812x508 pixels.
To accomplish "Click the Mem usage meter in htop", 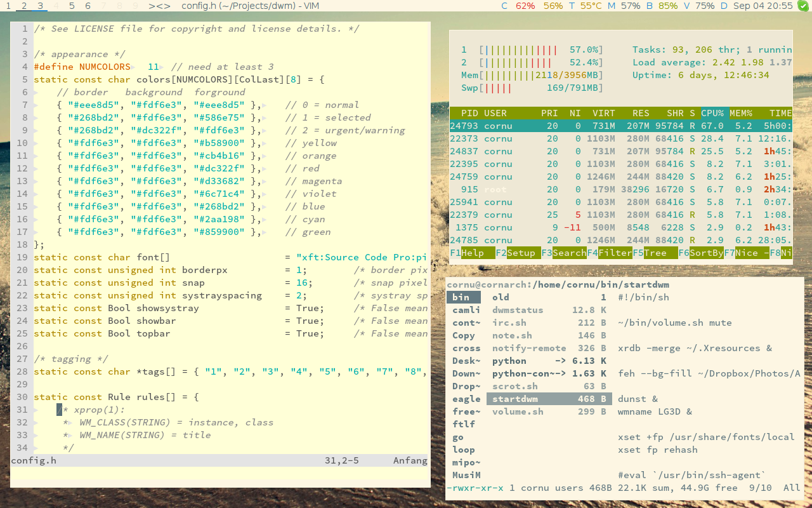I will [x=532, y=75].
